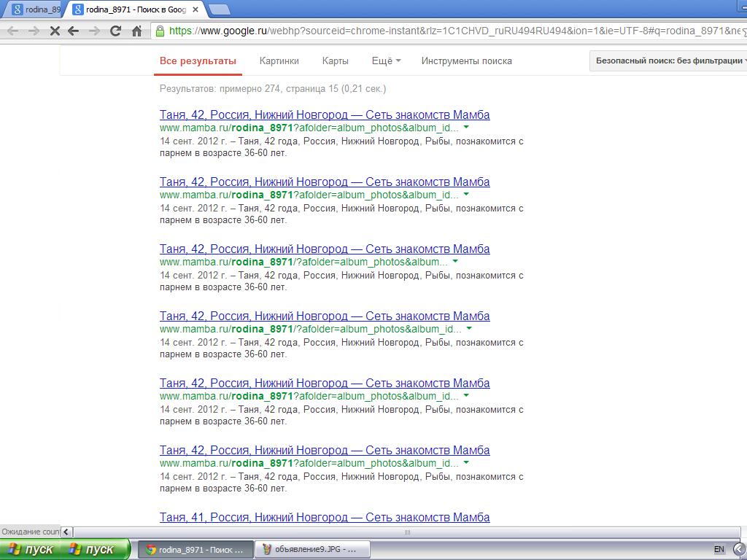Open result with URL rodina_8971/?afolder=album_photos&album_id...
The image size is (747, 560).
[x=325, y=316]
